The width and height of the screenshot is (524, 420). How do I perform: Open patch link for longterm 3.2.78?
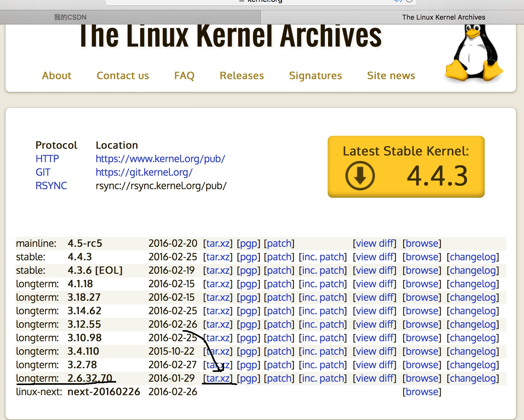coord(279,365)
